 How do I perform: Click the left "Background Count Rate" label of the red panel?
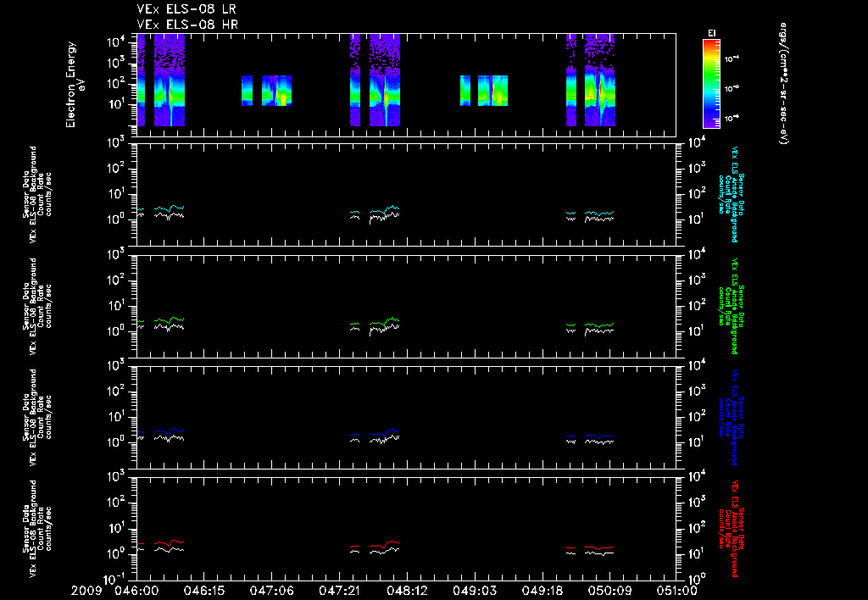coord(36,529)
